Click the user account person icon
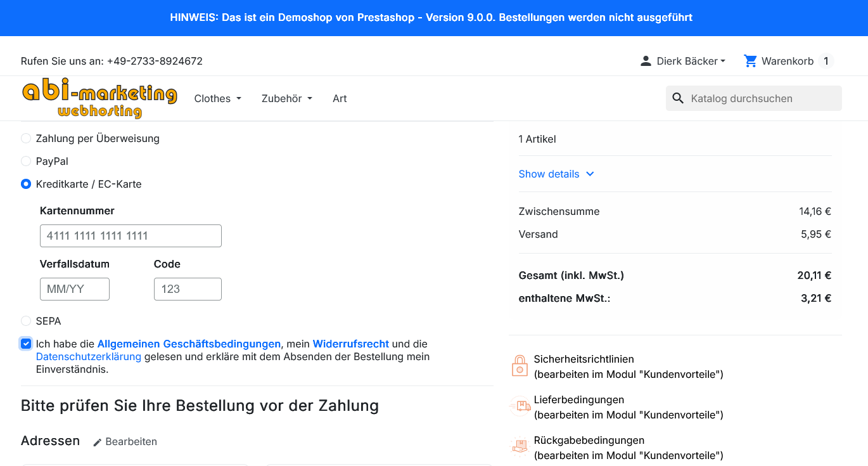This screenshot has width=868, height=466. (x=646, y=61)
